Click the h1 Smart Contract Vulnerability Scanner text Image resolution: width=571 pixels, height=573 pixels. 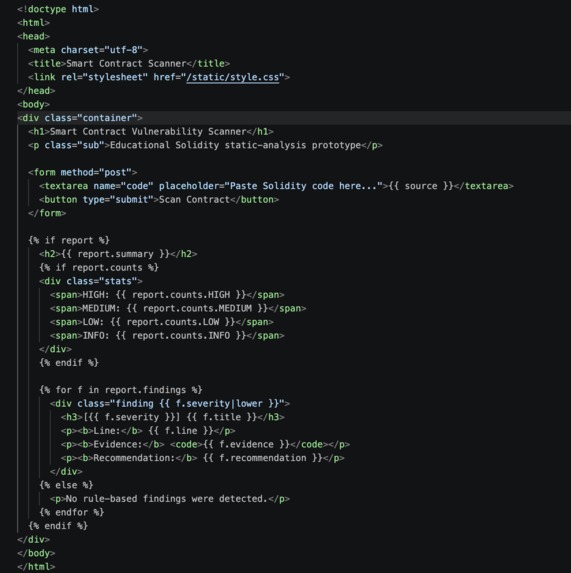click(x=148, y=132)
